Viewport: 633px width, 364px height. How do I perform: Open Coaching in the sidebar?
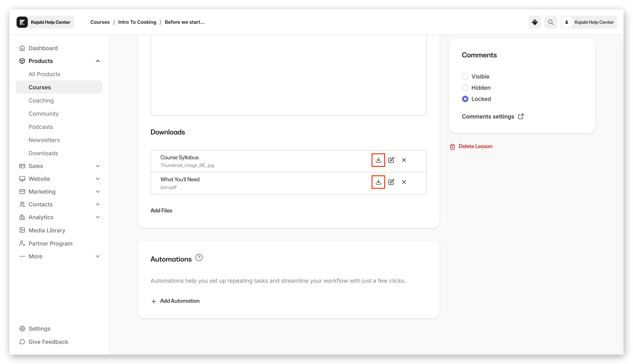(41, 100)
